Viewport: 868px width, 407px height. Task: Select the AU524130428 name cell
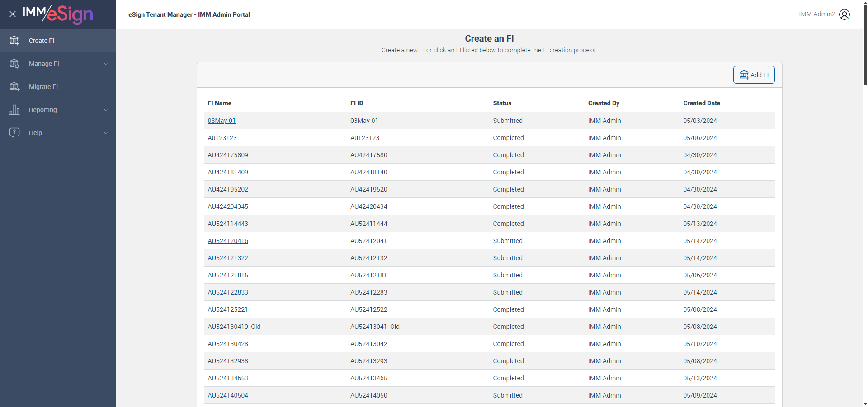coord(228,344)
